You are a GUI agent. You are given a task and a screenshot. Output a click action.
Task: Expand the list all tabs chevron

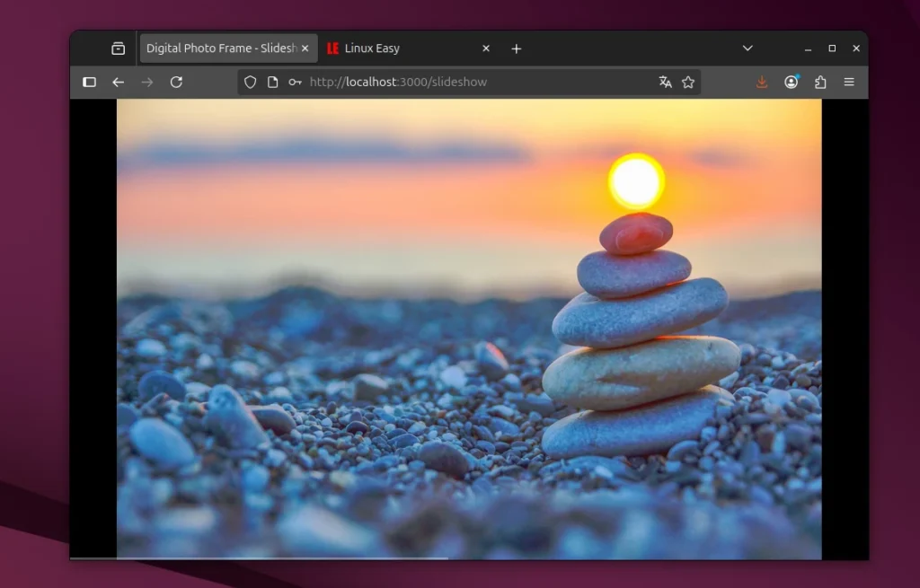(747, 48)
